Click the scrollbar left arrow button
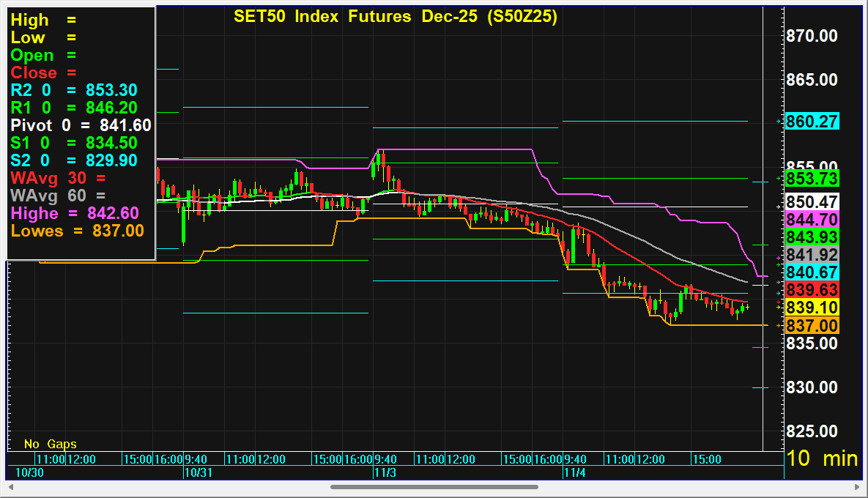 [x=10, y=487]
